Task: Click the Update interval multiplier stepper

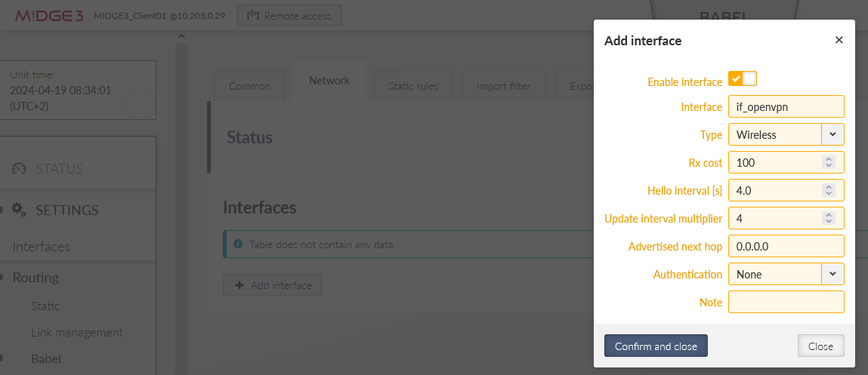Action: coord(829,218)
